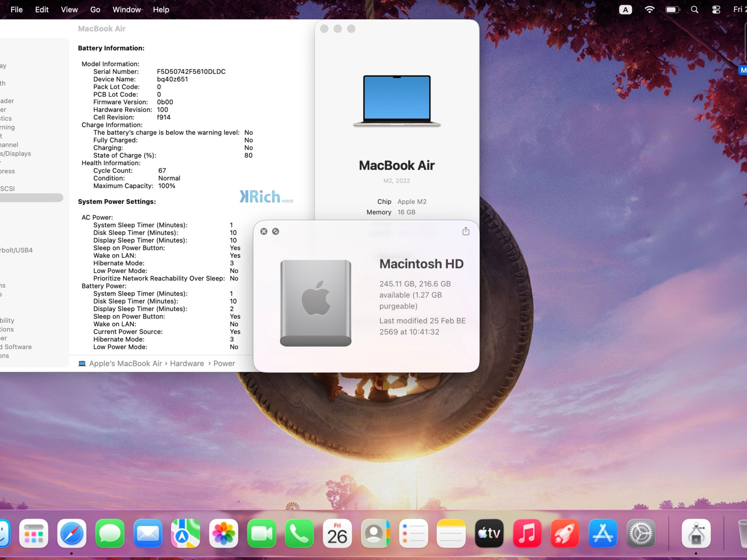The height and width of the screenshot is (560, 747).
Task: Click the System Power Settings heading
Action: coord(117,202)
